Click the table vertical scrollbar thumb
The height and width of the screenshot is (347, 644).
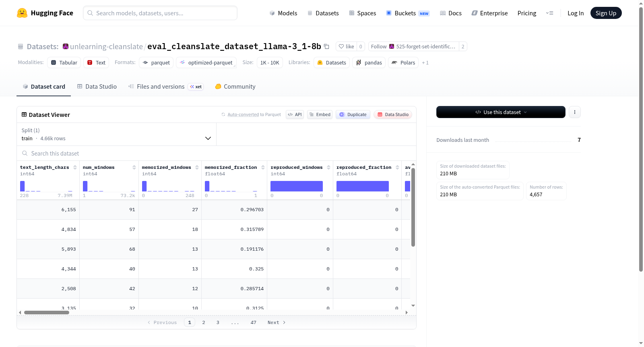point(413,207)
